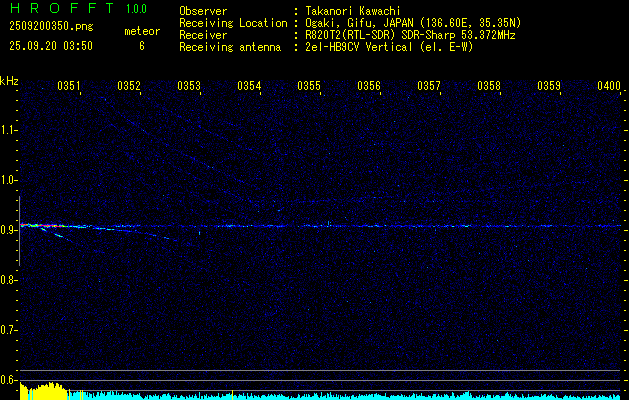Click the 0358 time tick label

489,87
